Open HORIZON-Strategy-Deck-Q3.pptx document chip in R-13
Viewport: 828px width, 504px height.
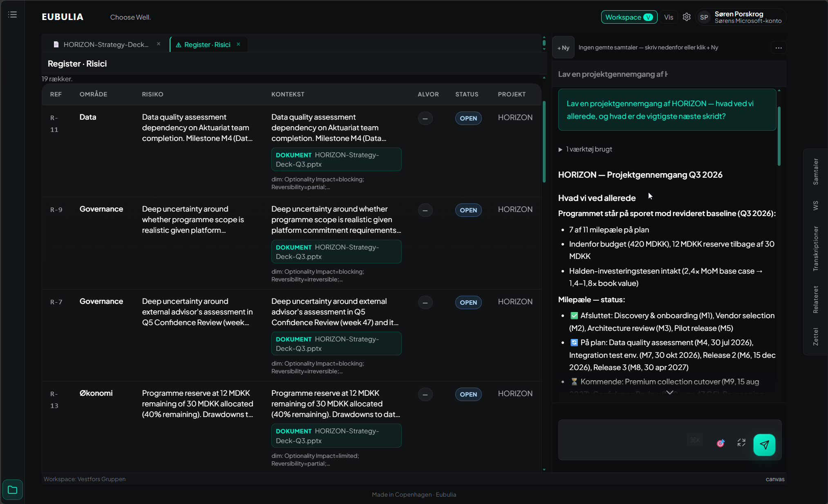coord(336,436)
